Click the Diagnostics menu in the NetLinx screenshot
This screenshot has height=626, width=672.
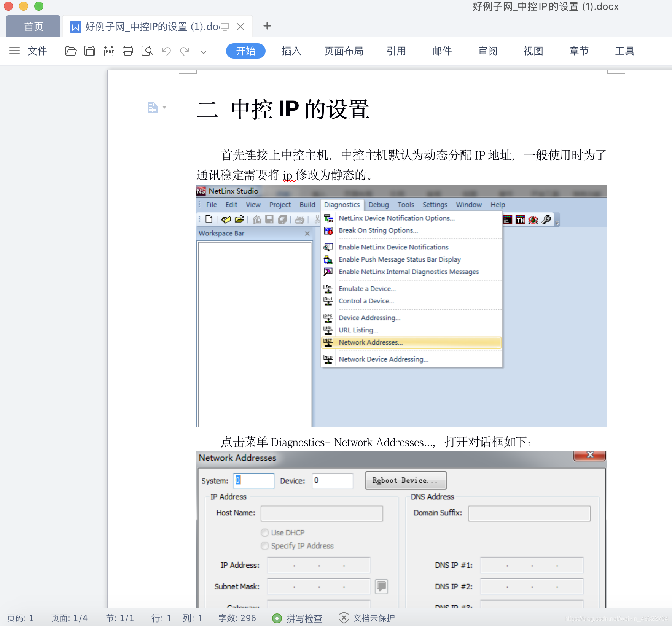click(342, 205)
